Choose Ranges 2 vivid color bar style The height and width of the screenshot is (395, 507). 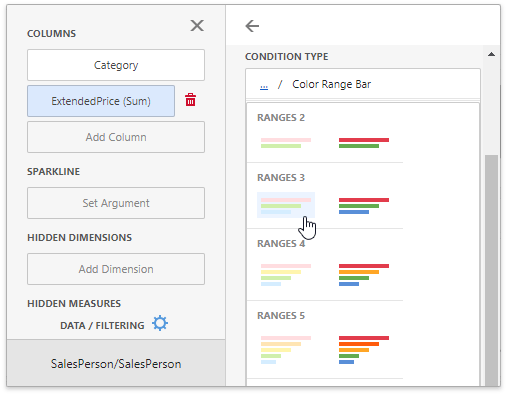tap(364, 143)
